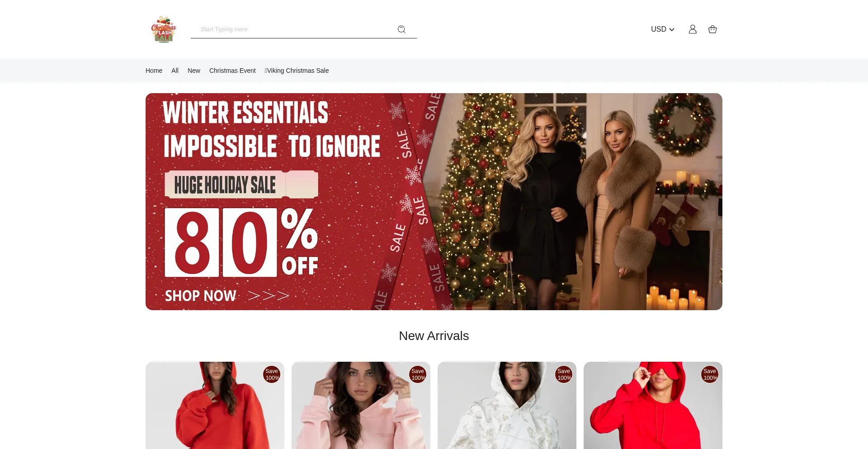Open the pink hoodie product thumbnail
Screen dimensions: 868x449
click(361, 405)
